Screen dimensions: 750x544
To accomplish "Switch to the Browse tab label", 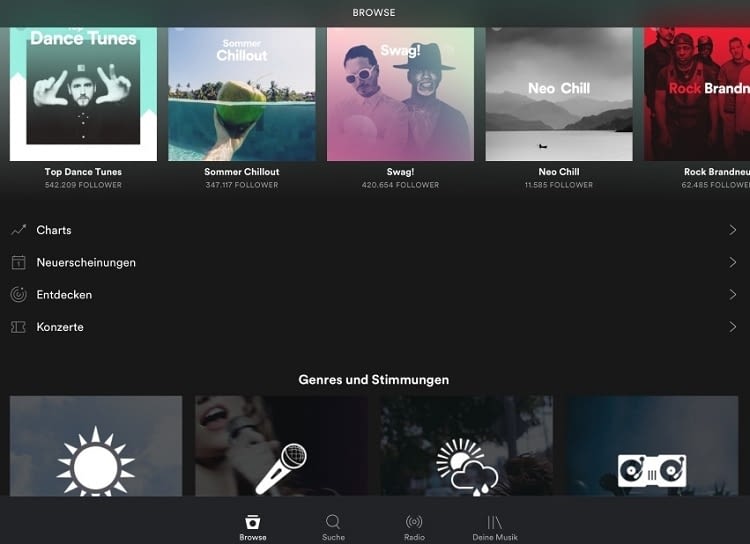I will [x=253, y=537].
